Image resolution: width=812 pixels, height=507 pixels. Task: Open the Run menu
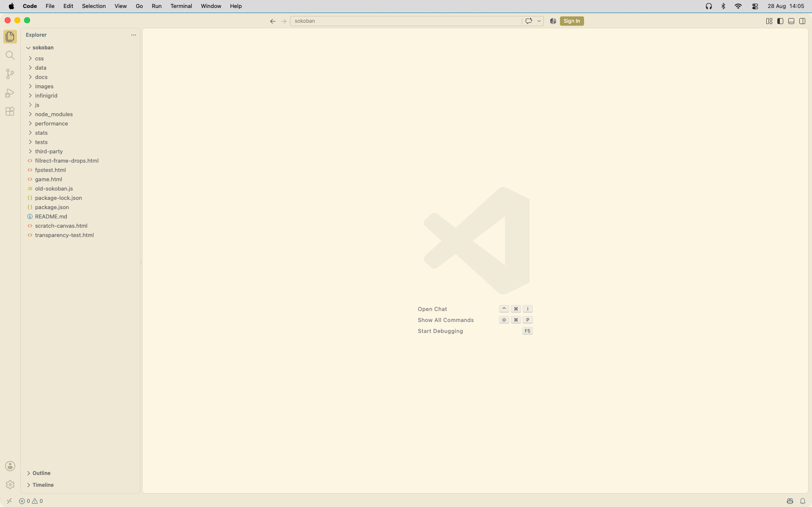pyautogui.click(x=156, y=6)
